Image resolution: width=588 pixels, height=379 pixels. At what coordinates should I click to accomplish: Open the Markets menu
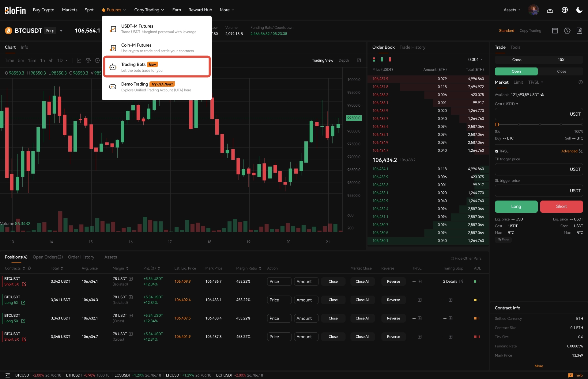pos(70,10)
